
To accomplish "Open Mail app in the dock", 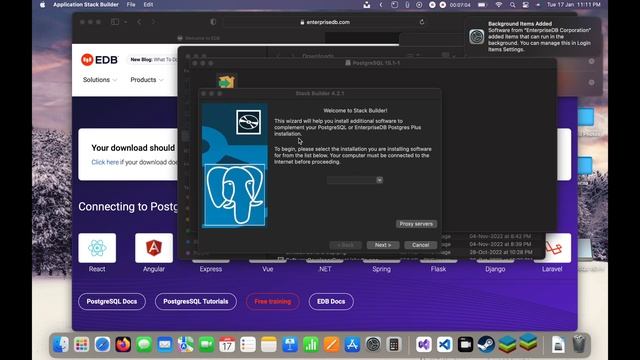I will [165, 345].
